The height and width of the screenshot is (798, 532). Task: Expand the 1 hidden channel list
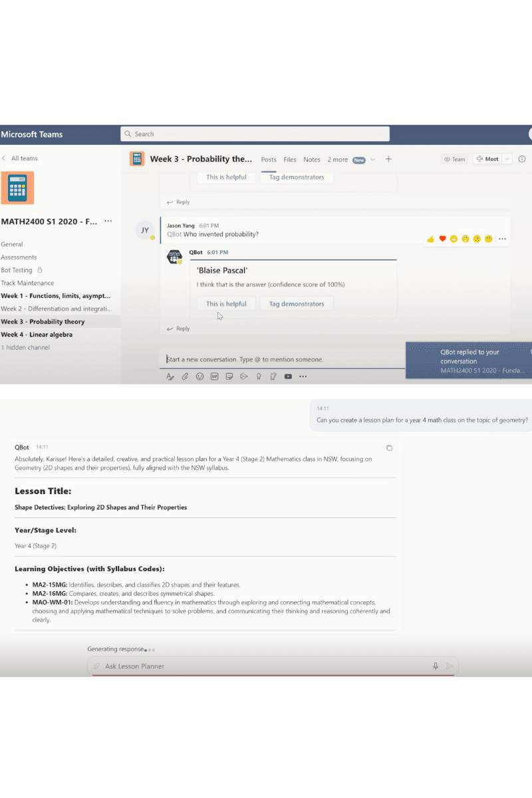click(25, 348)
